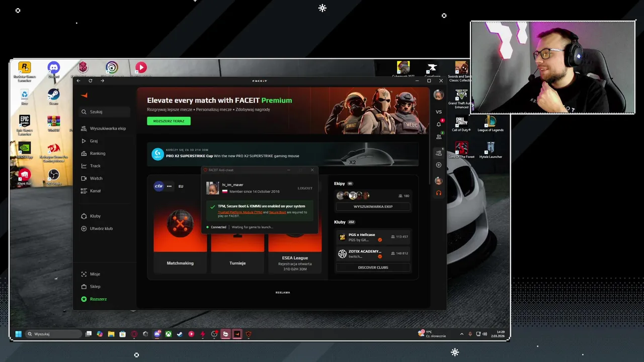Open the PGS x Hellcase club

coord(373,237)
